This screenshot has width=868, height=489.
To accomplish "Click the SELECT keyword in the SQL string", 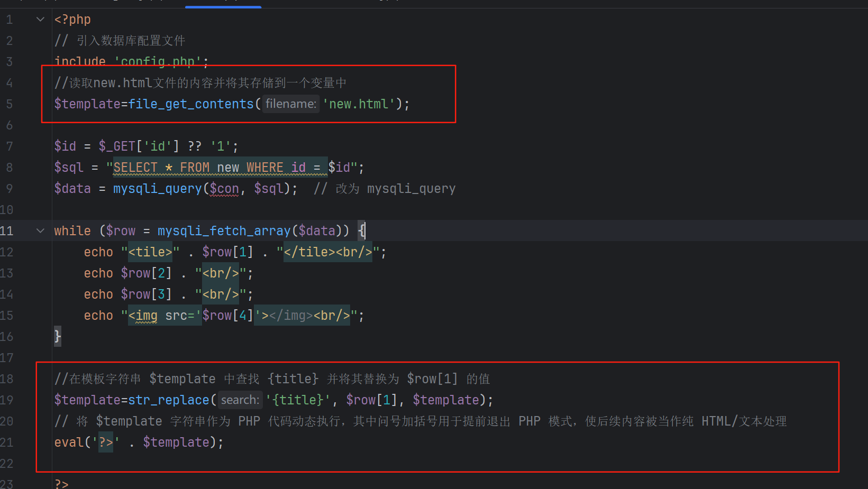I will 135,168.
